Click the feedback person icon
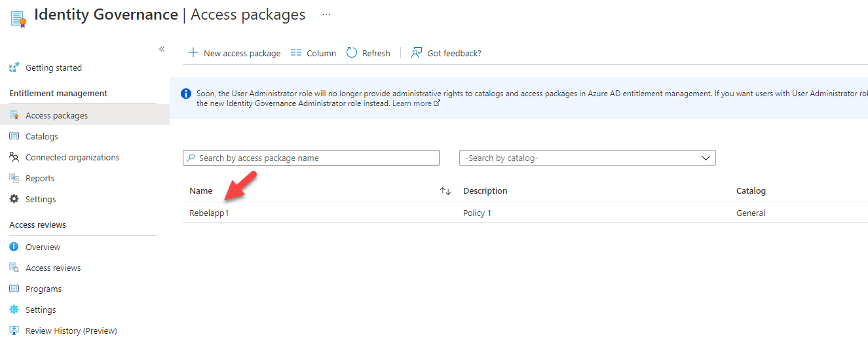The width and height of the screenshot is (868, 341). 417,52
